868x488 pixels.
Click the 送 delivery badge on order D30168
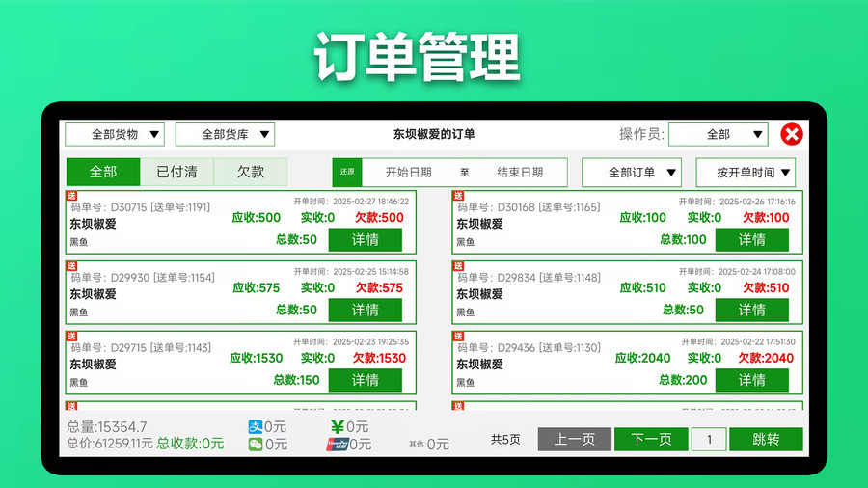457,196
